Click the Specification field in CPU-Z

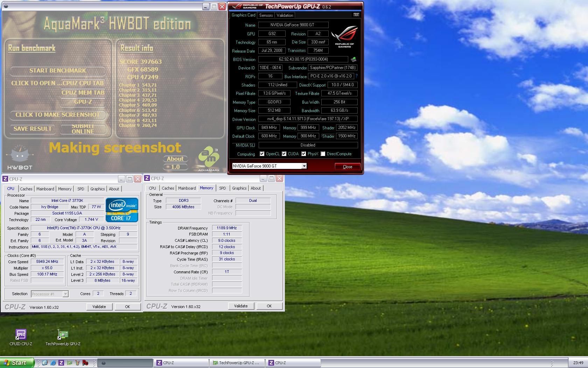tap(84, 228)
